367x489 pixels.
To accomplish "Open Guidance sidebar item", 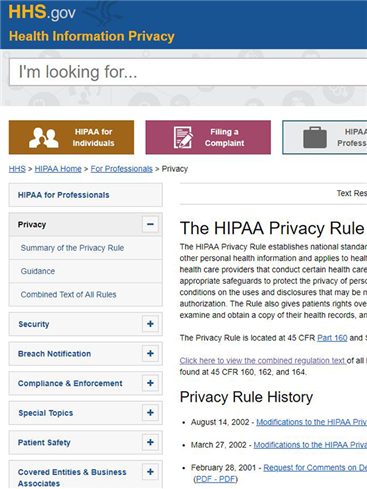I will click(x=38, y=271).
